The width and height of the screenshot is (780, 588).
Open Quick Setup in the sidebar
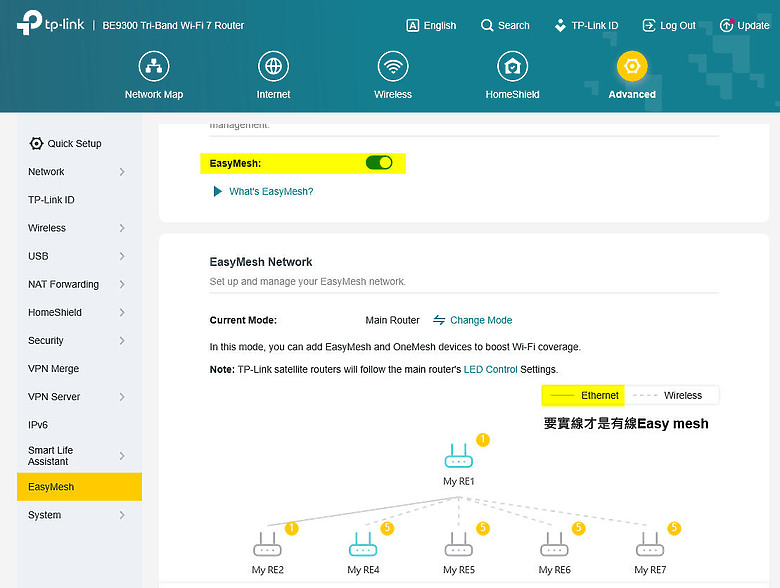tap(79, 143)
